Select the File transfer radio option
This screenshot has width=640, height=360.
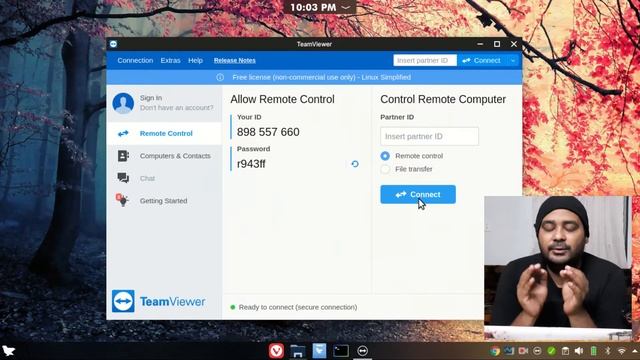(385, 169)
